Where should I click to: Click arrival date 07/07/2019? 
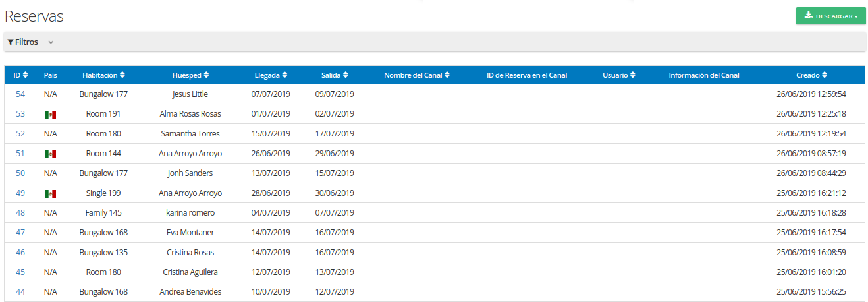pos(271,94)
